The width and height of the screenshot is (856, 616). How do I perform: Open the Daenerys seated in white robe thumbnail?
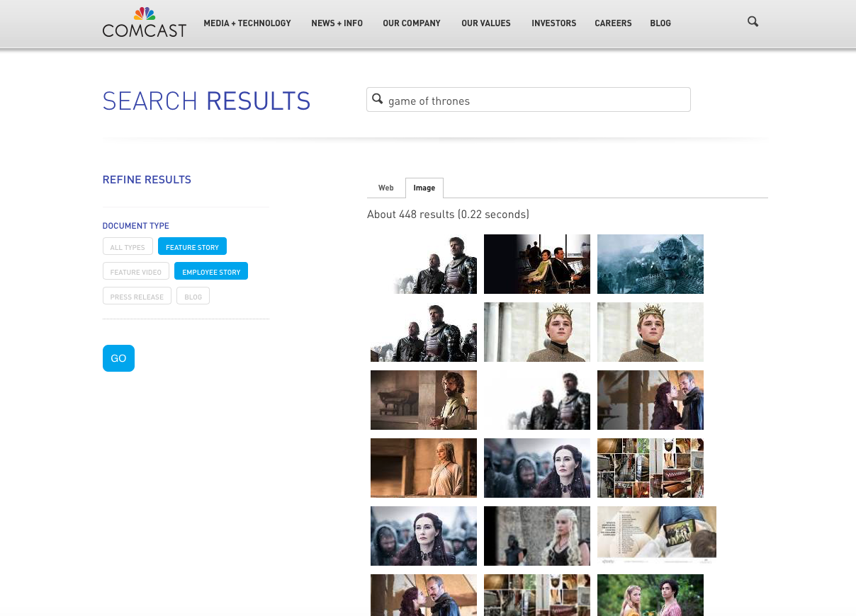[424, 468]
